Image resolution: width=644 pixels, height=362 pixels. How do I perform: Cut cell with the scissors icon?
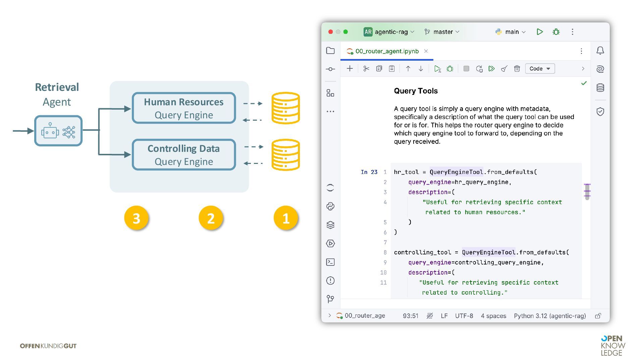pos(366,69)
